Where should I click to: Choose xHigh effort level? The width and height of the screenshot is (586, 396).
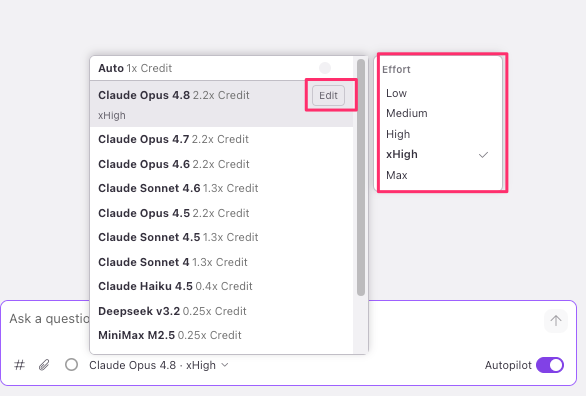438,154
